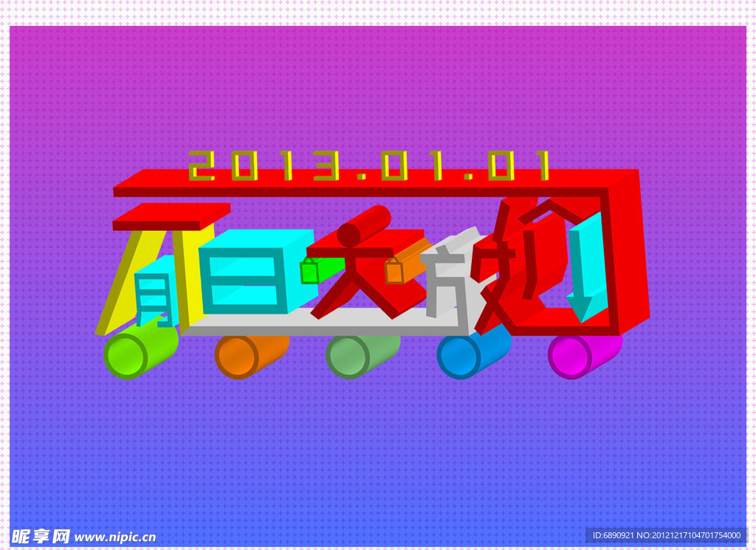Click the green shopping bag icon
Screen dimensions: 756x550
[x=310, y=273]
